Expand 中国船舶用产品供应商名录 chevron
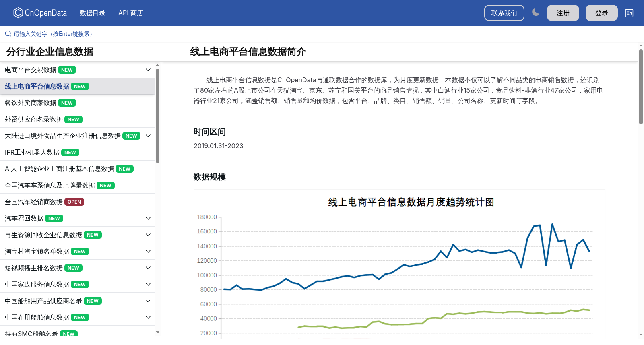The height and width of the screenshot is (345, 644). pyautogui.click(x=148, y=301)
